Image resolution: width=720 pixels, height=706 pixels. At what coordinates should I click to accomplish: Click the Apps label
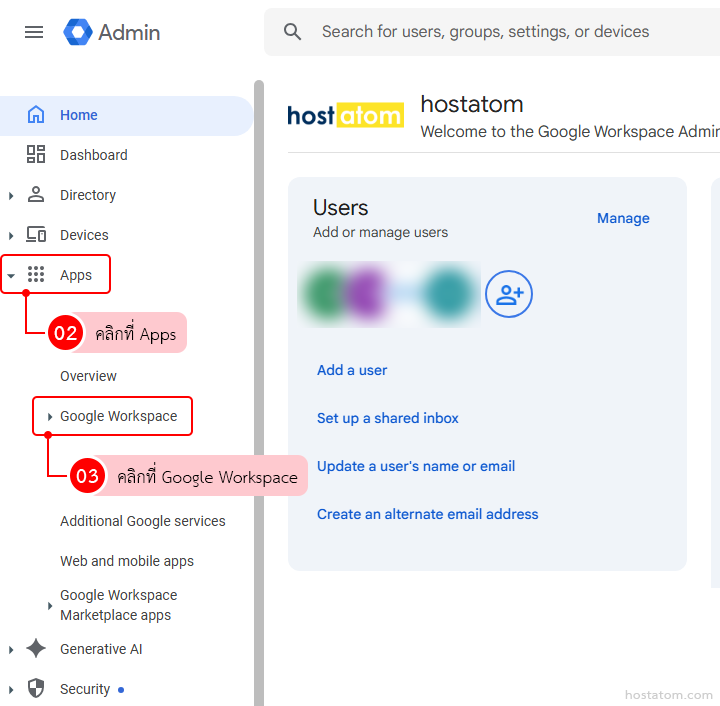pyautogui.click(x=76, y=275)
